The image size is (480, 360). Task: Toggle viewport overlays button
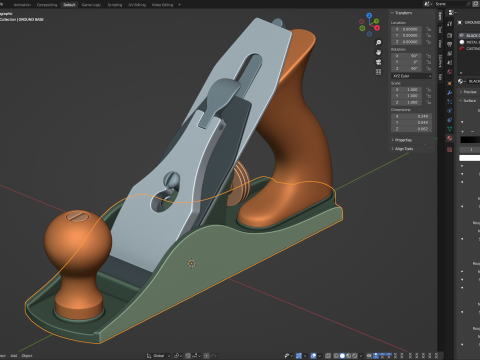pyautogui.click(x=313, y=356)
